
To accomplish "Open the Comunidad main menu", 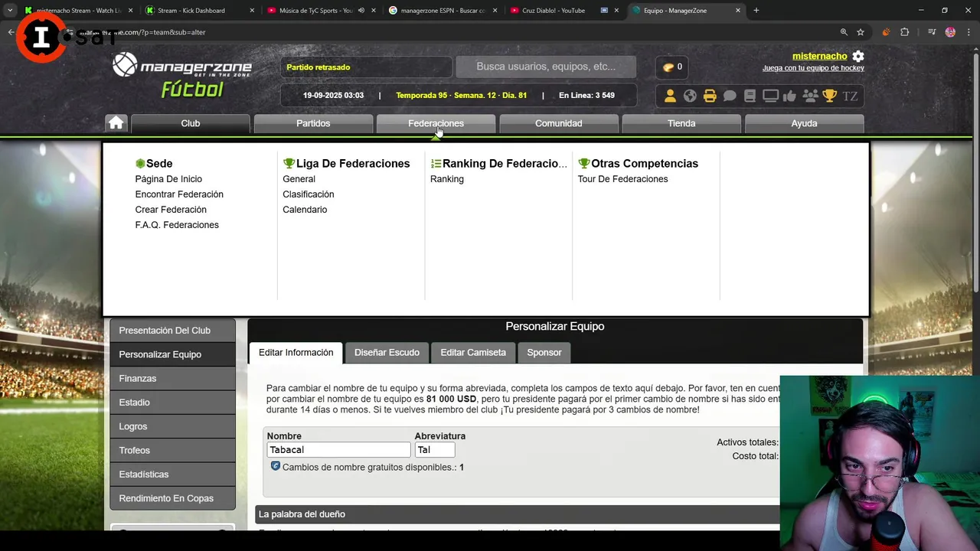I will (x=559, y=123).
